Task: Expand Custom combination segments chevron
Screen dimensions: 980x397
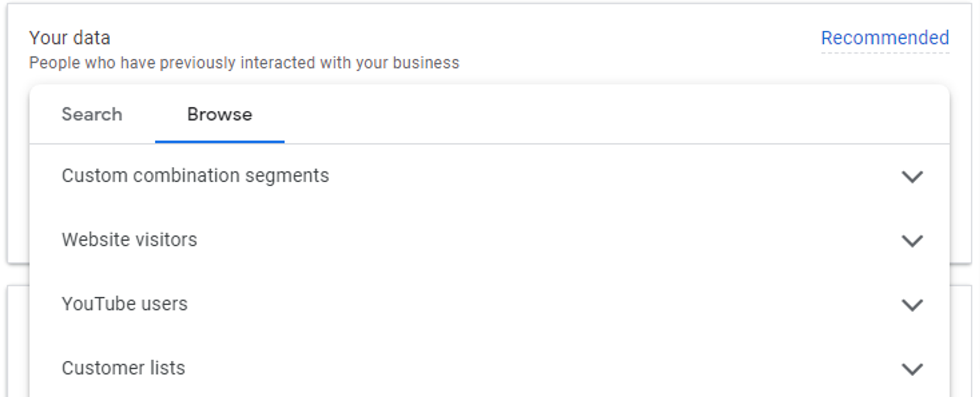Action: (x=912, y=176)
